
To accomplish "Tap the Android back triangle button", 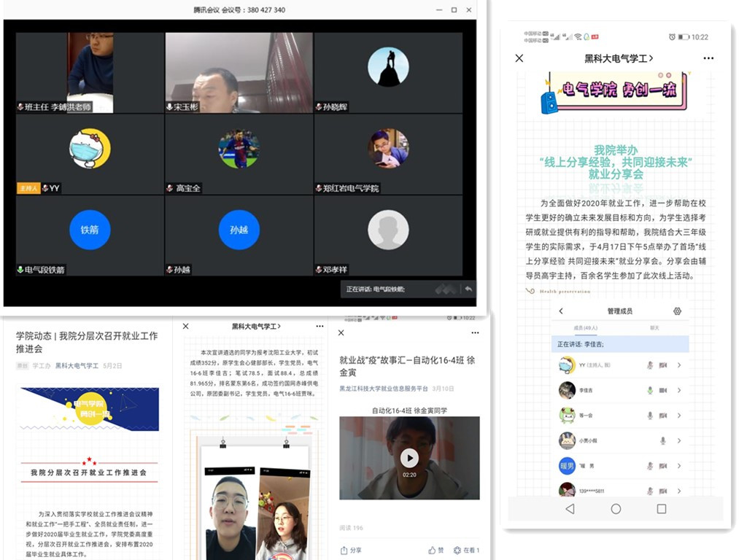I will [570, 509].
